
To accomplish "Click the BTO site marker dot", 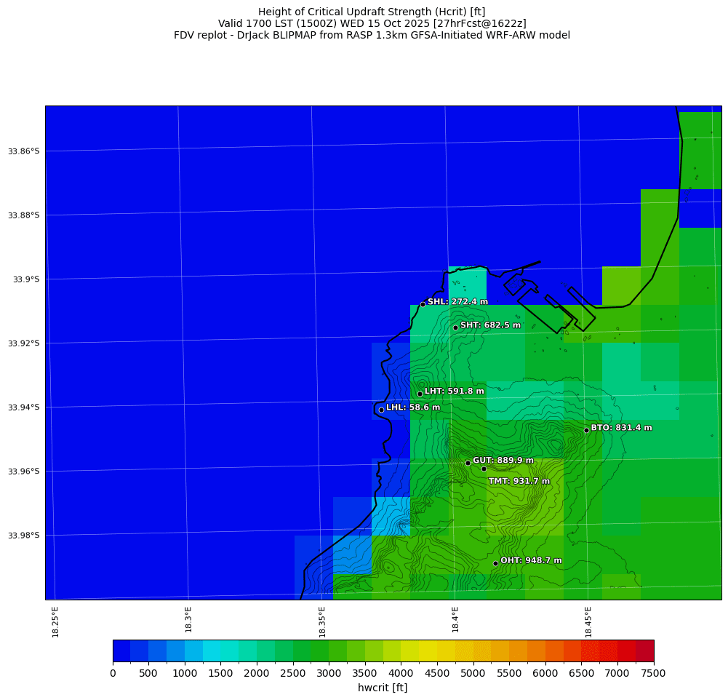I will tap(586, 430).
